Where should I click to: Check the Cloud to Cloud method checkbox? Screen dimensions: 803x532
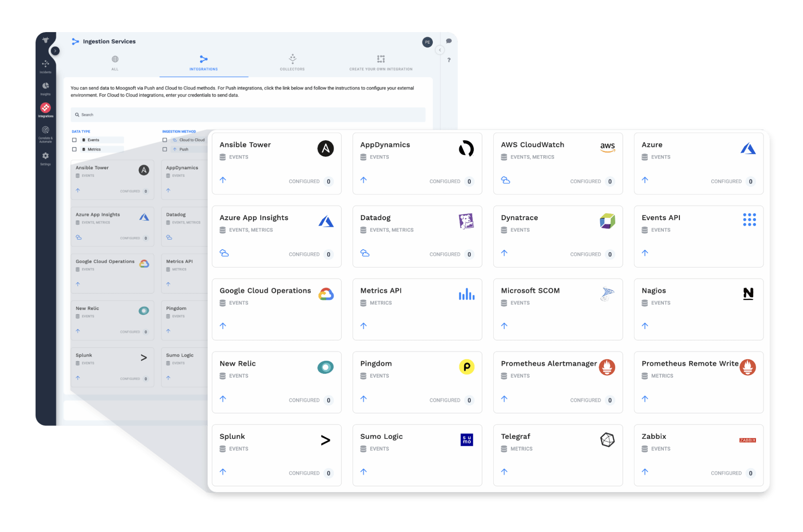165,140
